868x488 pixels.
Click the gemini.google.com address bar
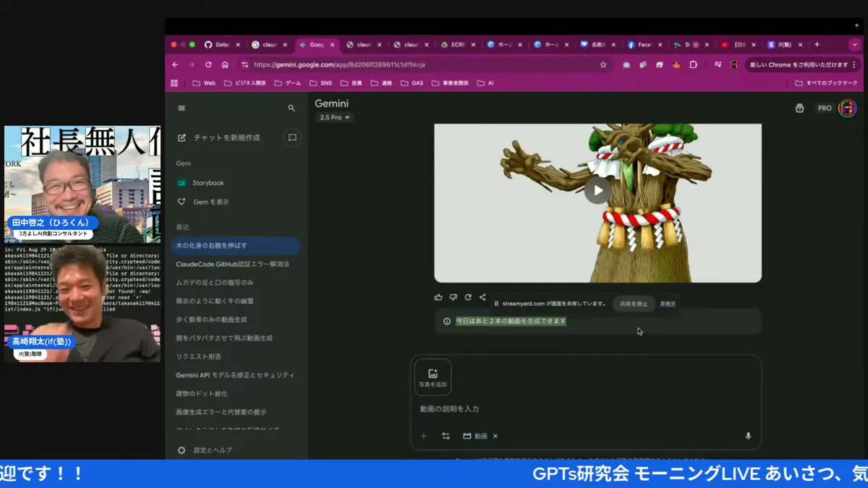point(425,64)
